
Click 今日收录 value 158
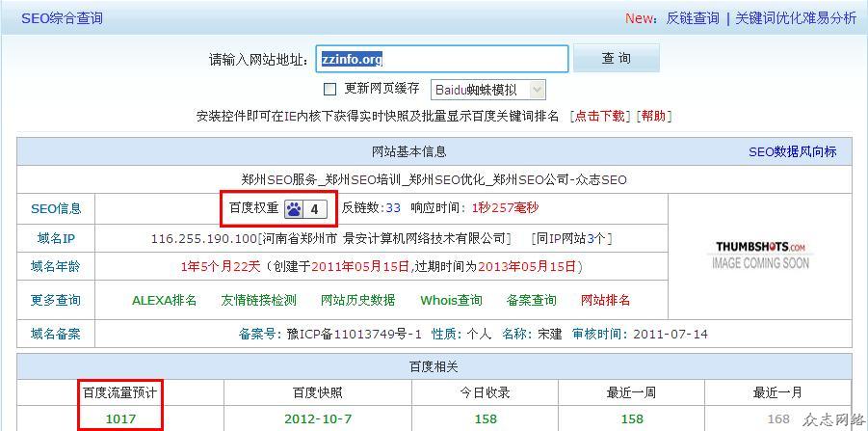pyautogui.click(x=486, y=419)
